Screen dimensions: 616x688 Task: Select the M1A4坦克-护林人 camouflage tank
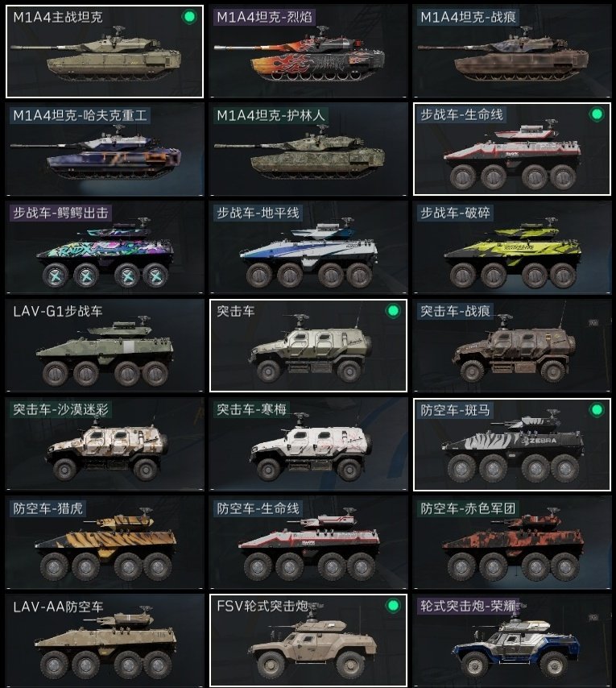click(x=308, y=149)
